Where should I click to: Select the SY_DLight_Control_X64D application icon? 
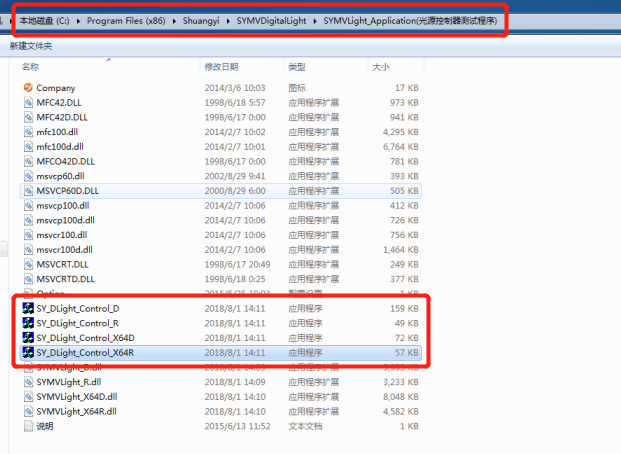tap(28, 338)
